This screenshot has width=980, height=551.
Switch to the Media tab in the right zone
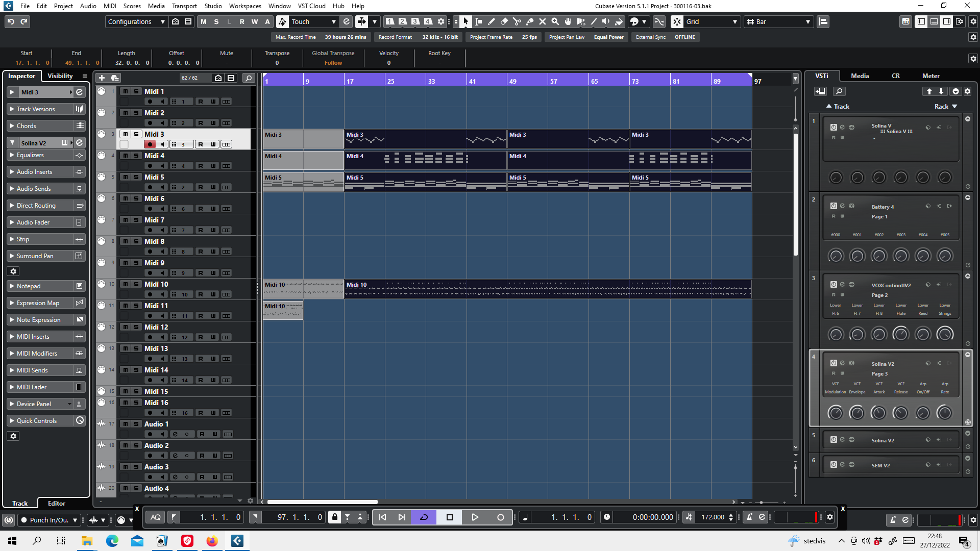(860, 76)
